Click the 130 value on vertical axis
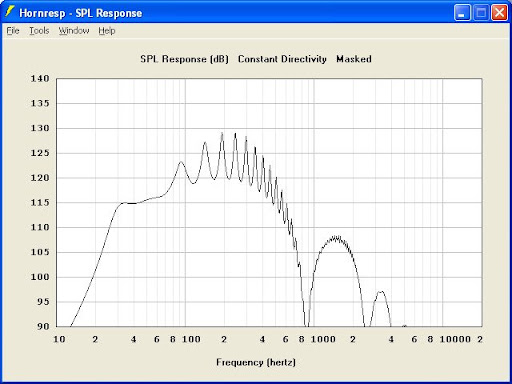 (x=40, y=128)
